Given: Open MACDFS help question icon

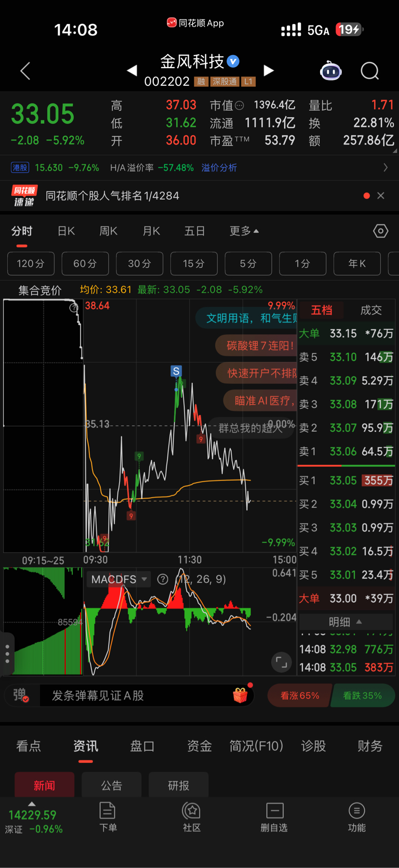Looking at the screenshot, I should (x=163, y=579).
